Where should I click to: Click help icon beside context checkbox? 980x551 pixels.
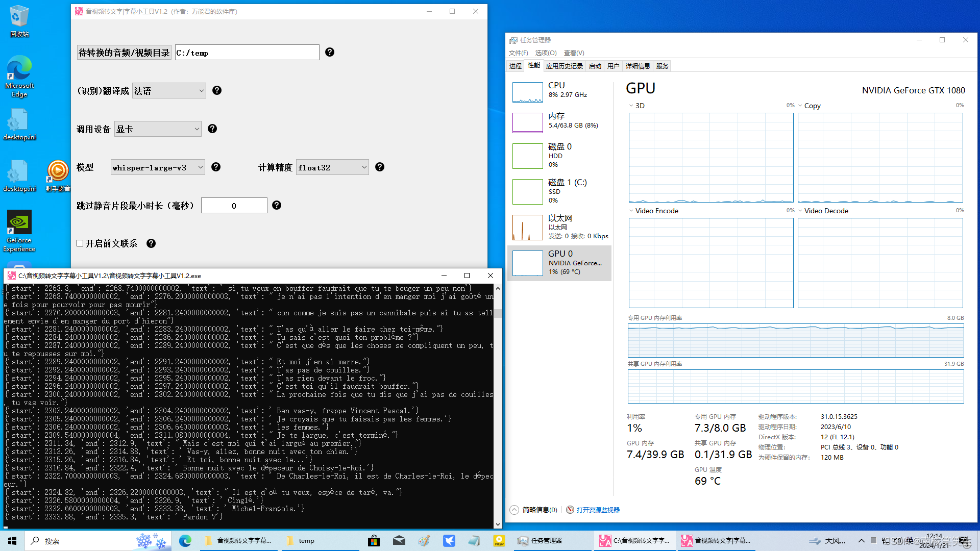[151, 243]
